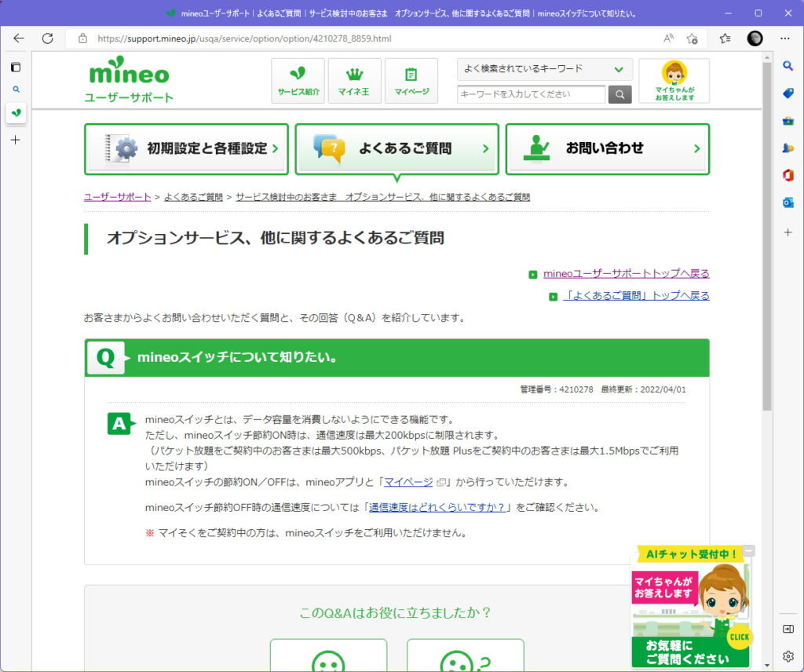Click the mineo ユーザーサポート logo

pyautogui.click(x=129, y=79)
